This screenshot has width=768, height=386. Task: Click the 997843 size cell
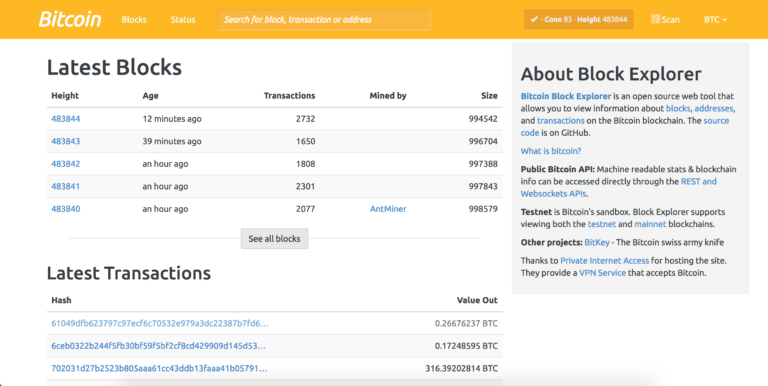click(x=483, y=186)
